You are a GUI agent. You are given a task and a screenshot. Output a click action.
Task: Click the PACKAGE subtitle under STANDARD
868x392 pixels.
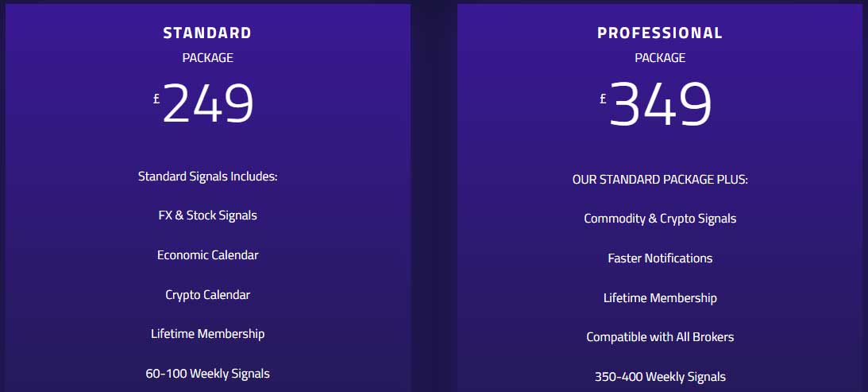(x=207, y=57)
